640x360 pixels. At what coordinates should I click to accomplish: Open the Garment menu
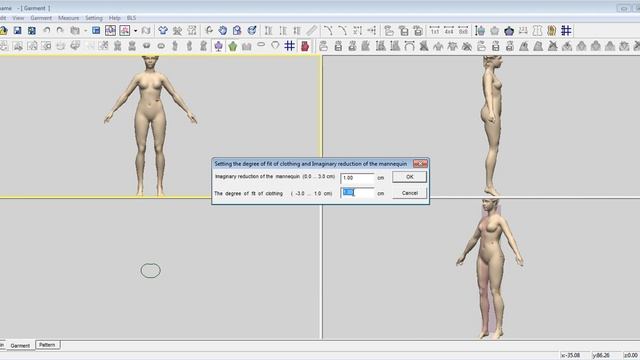pos(41,18)
